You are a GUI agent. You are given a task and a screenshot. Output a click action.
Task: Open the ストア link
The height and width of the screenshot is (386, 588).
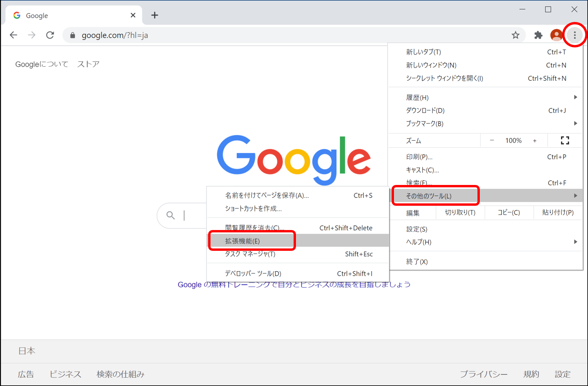pyautogui.click(x=88, y=64)
